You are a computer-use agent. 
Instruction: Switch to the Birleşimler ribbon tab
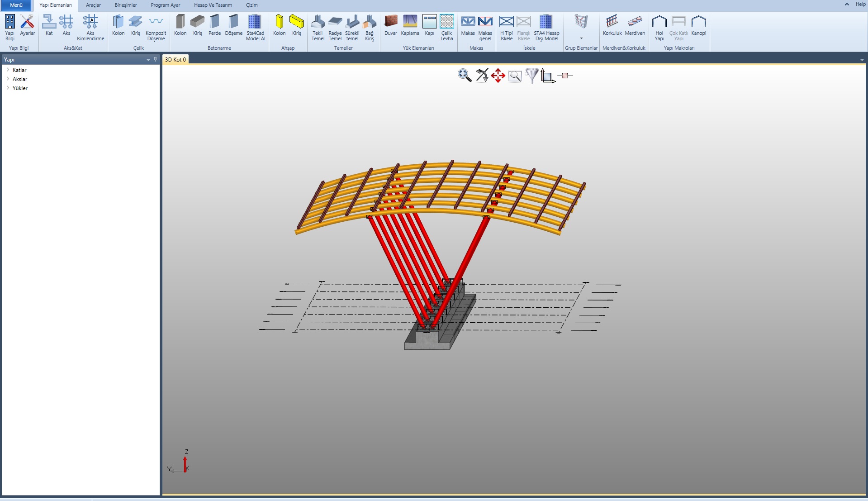(x=126, y=5)
